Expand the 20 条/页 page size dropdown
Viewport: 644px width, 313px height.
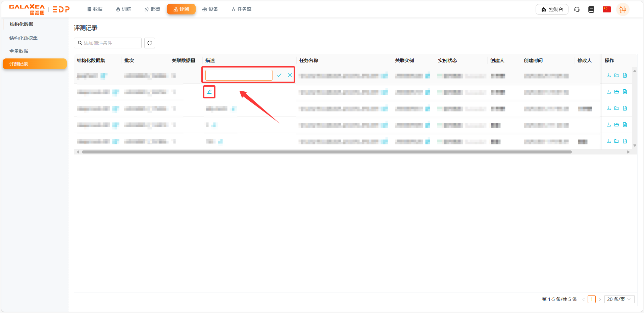click(619, 299)
